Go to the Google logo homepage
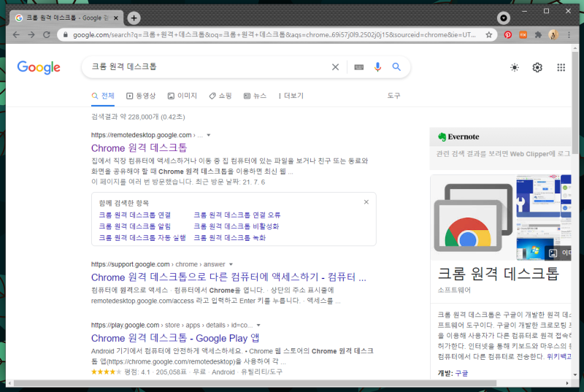 click(x=39, y=67)
